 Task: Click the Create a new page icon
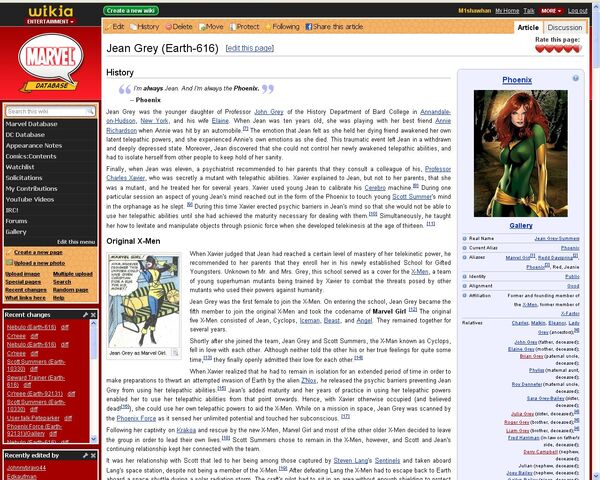point(9,252)
